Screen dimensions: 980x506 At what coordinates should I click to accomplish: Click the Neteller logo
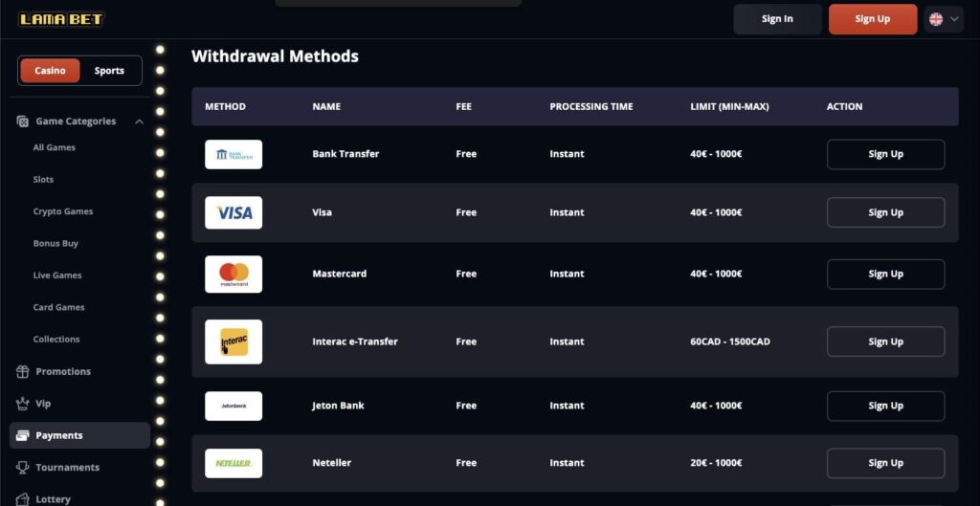point(234,464)
